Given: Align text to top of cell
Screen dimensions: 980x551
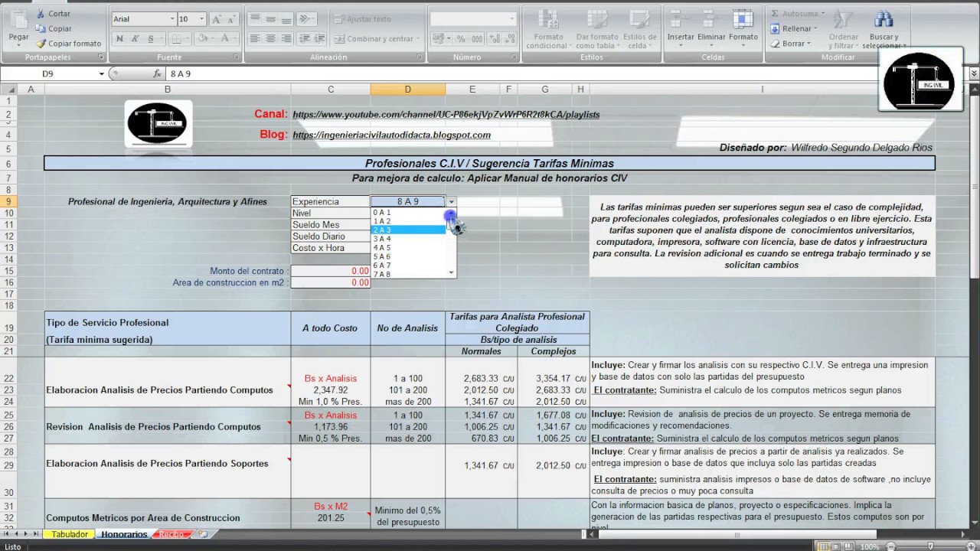Looking at the screenshot, I should (x=255, y=19).
